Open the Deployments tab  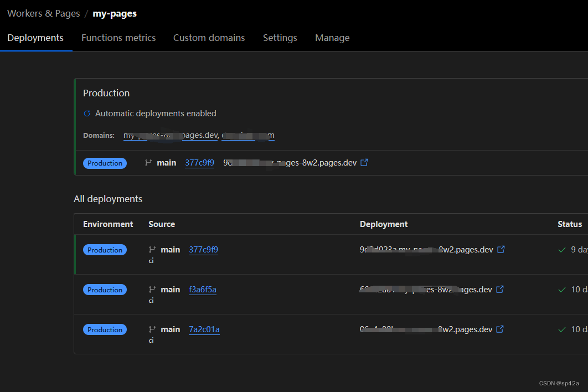pyautogui.click(x=35, y=38)
